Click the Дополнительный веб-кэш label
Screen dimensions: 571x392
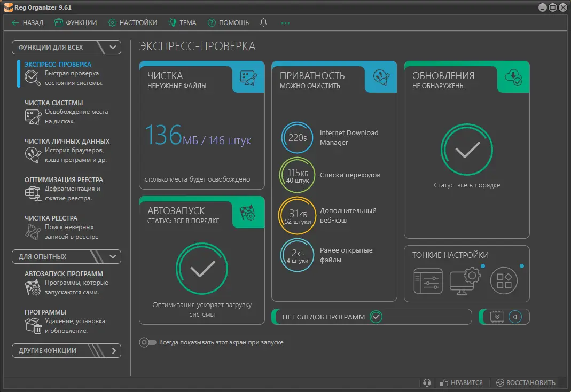click(348, 215)
